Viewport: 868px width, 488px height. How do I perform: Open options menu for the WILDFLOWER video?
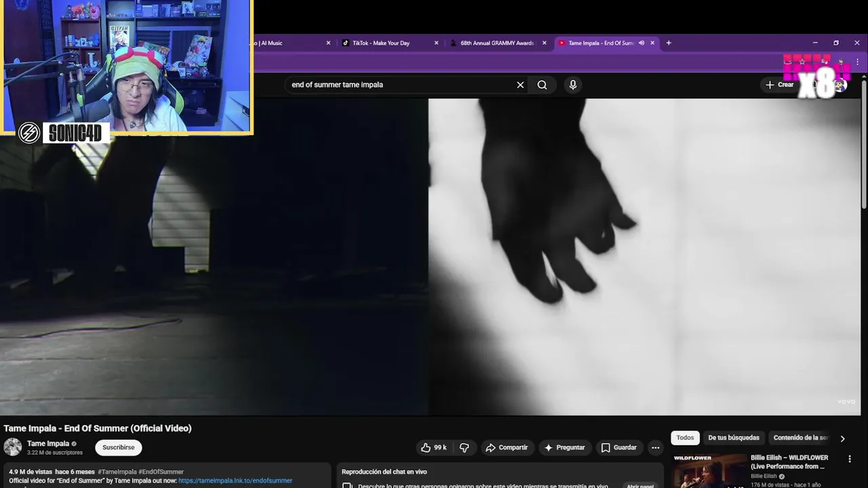click(850, 459)
